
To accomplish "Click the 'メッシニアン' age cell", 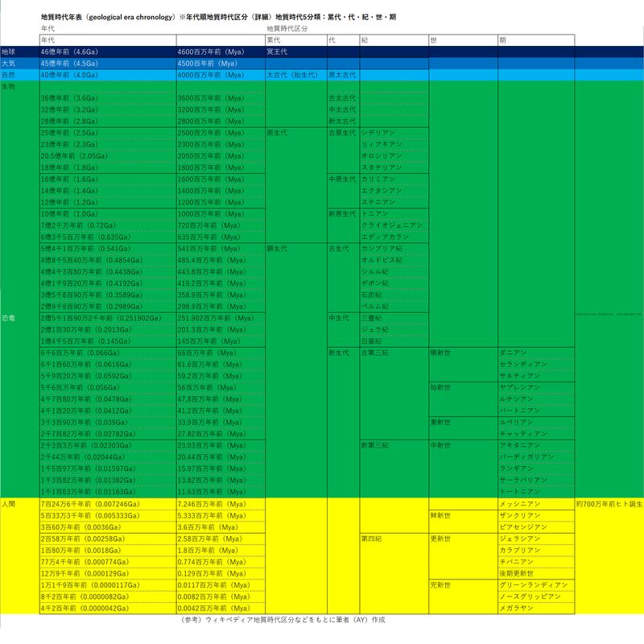I will point(520,504).
